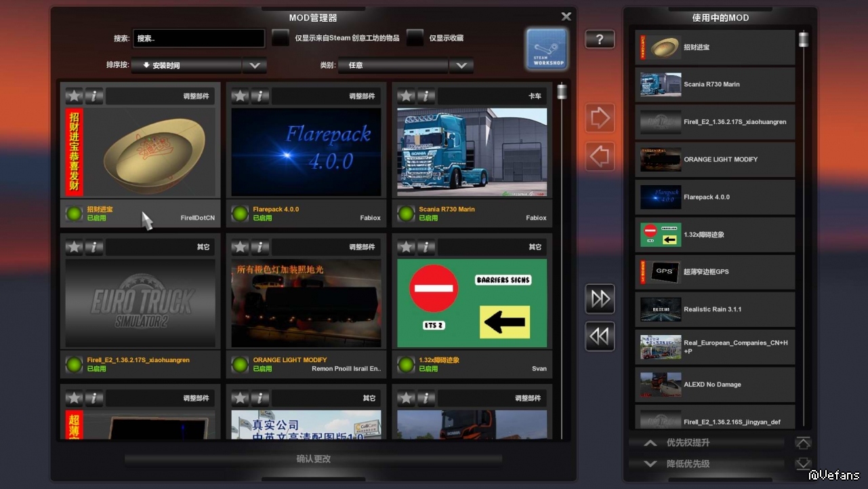The width and height of the screenshot is (868, 489).
Task: Select the ORANGE LIGHT MODIFY card thumbnail
Action: (306, 303)
